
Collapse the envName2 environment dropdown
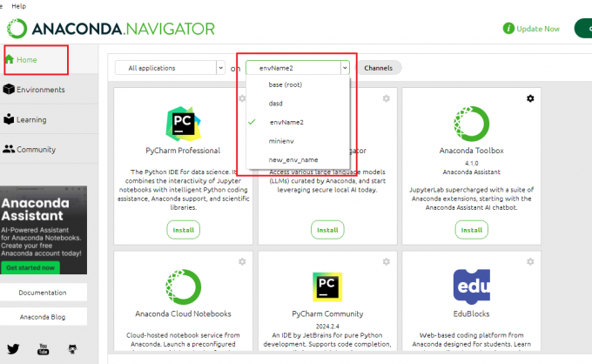point(298,68)
